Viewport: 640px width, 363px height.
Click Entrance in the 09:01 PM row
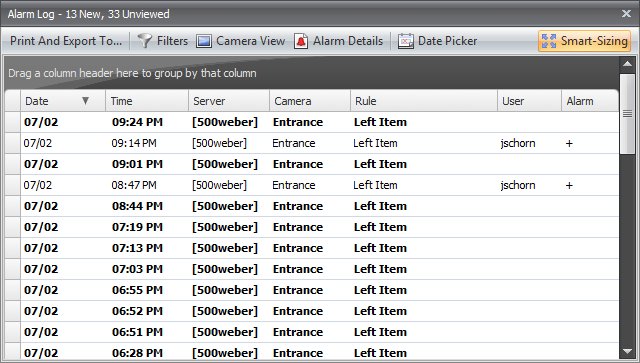pos(298,164)
